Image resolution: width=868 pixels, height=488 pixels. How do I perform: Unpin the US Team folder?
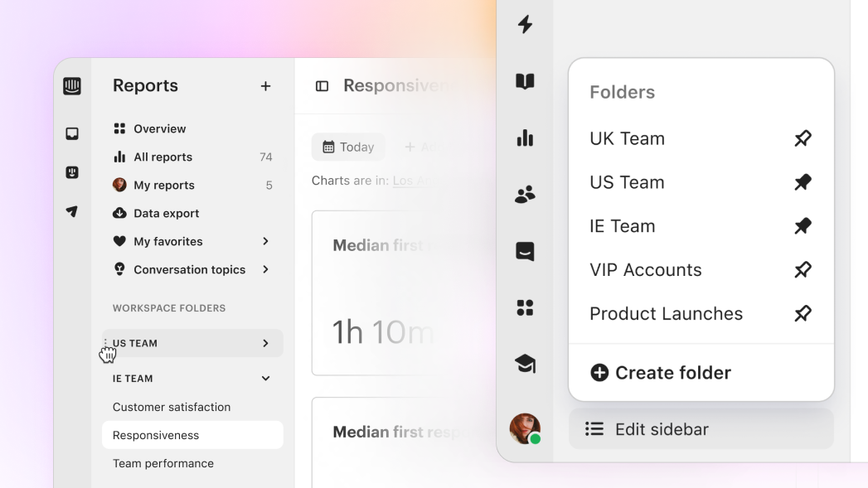pos(803,182)
